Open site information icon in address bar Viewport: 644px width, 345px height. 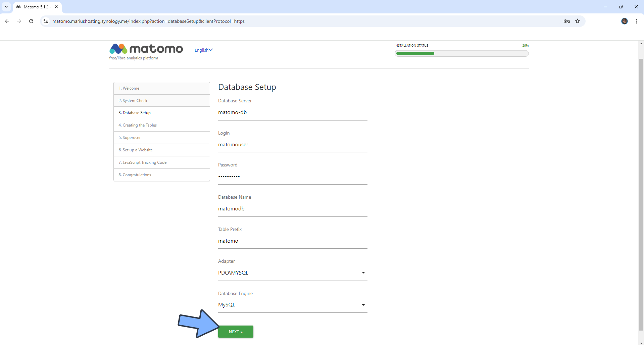pyautogui.click(x=46, y=21)
